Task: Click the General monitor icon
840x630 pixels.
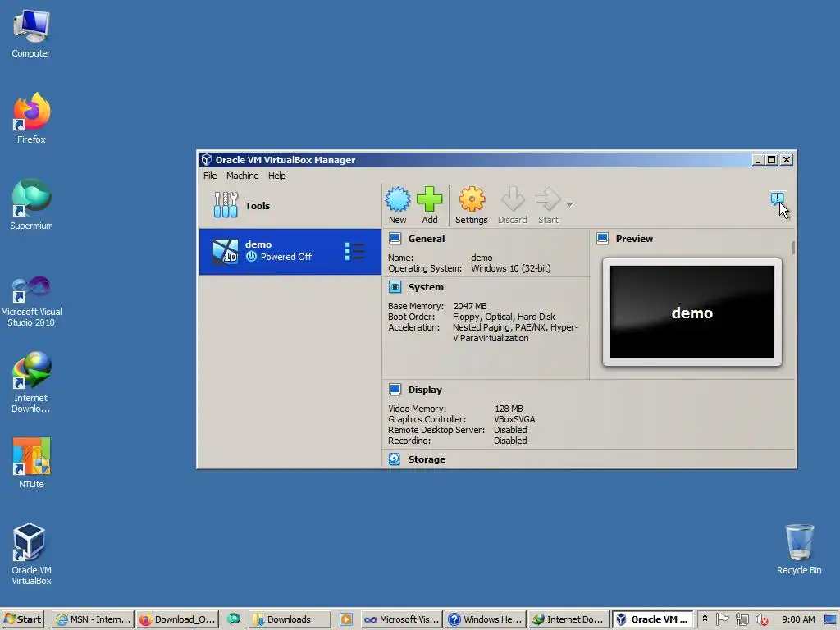Action: [x=395, y=239]
